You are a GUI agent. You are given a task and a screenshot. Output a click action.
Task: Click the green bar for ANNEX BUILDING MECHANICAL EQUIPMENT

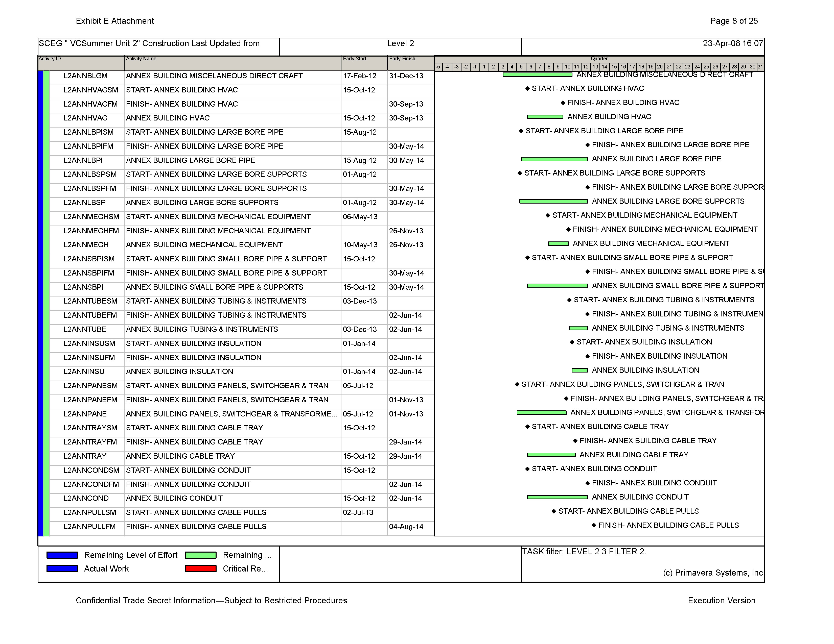558,243
